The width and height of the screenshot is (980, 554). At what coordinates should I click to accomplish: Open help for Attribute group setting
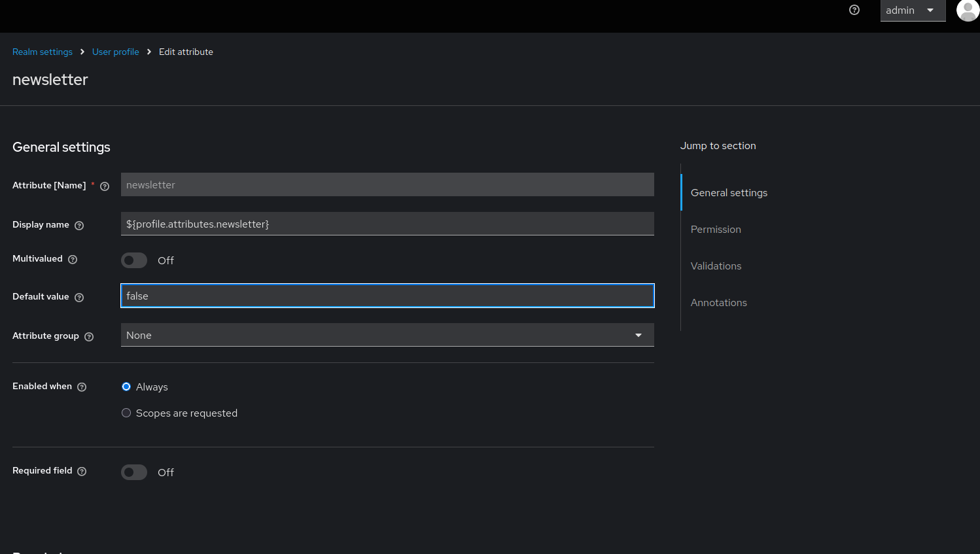coord(88,336)
